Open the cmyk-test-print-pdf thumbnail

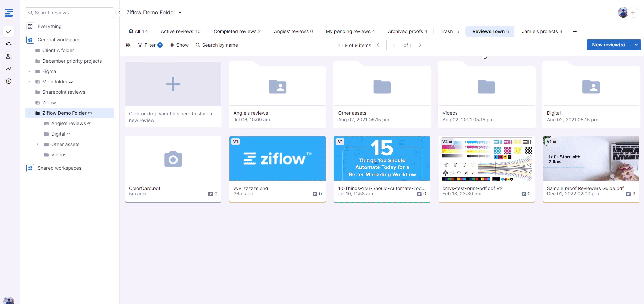tap(486, 158)
